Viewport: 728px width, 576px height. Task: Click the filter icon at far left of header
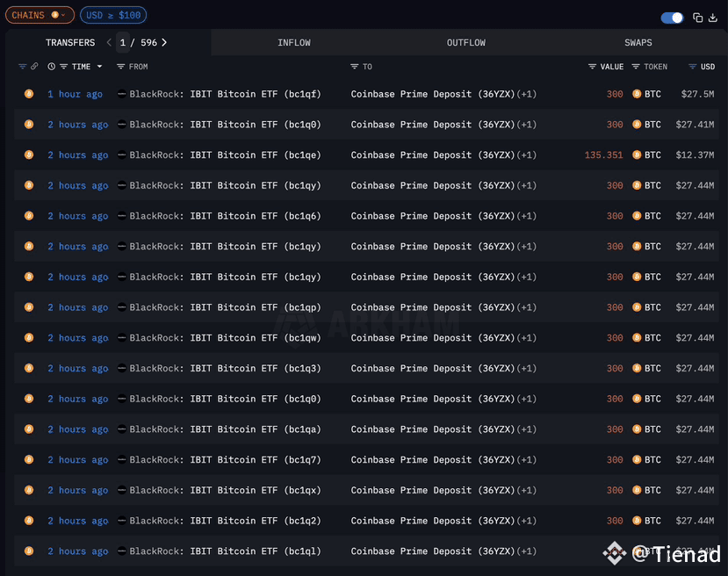[x=22, y=67]
